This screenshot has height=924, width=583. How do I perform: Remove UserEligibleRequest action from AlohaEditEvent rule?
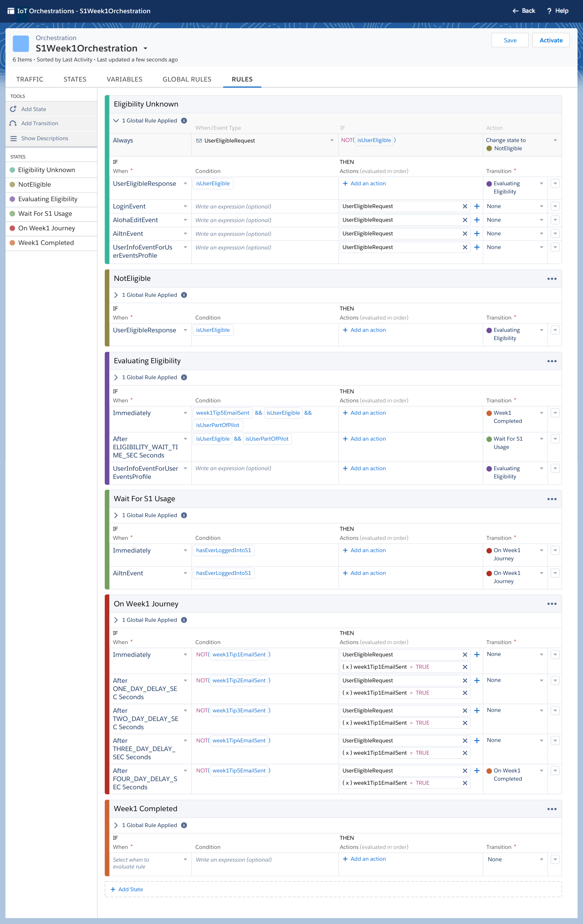pyautogui.click(x=465, y=220)
